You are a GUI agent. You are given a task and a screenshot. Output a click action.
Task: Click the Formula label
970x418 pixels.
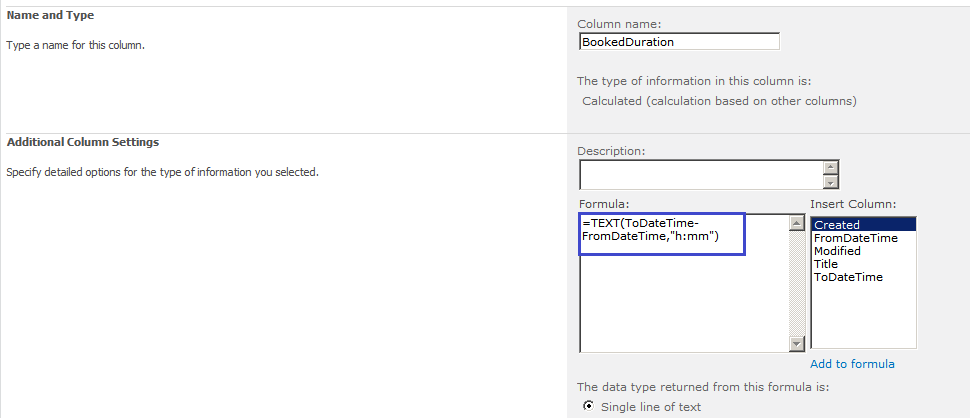coord(604,204)
